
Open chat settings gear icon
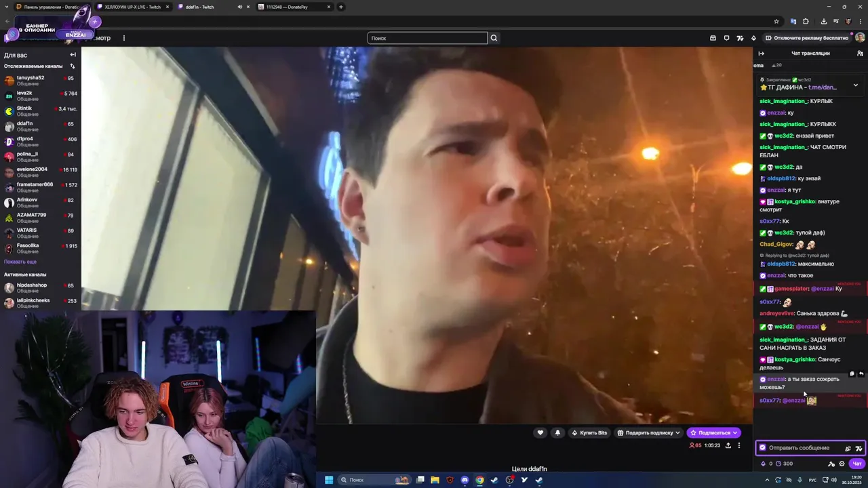[x=842, y=464]
